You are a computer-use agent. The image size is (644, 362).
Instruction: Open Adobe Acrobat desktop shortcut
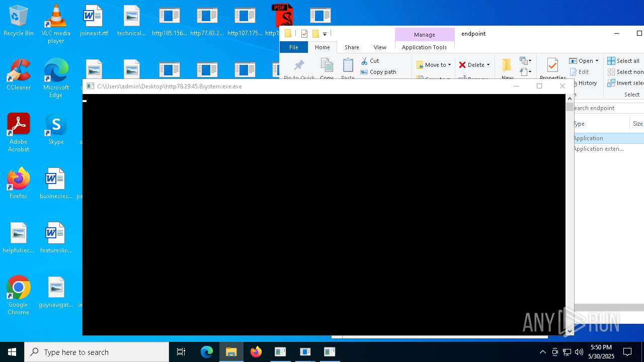click(x=19, y=133)
